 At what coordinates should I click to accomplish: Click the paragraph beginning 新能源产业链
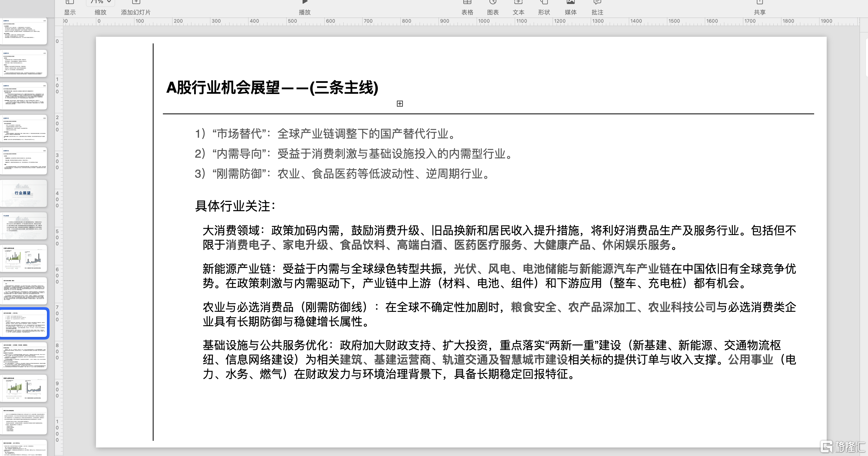499,276
